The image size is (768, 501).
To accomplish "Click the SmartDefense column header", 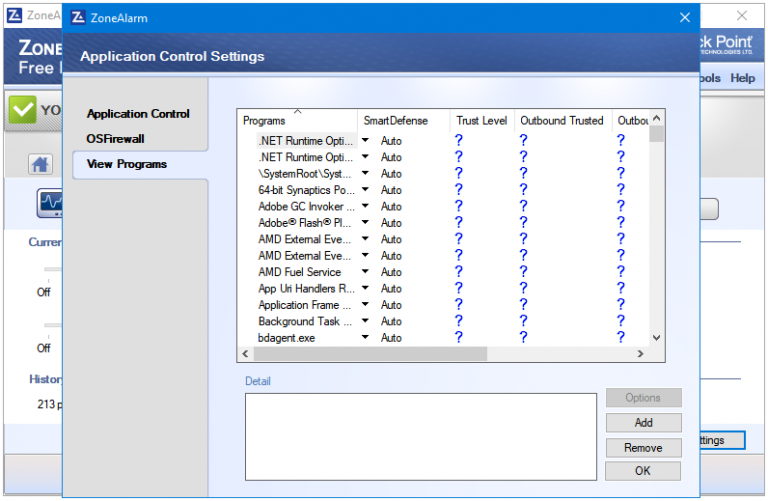I will pos(404,120).
